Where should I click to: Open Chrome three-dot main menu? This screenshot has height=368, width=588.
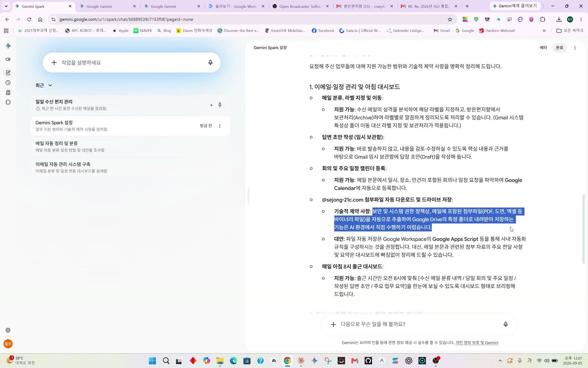[581, 20]
